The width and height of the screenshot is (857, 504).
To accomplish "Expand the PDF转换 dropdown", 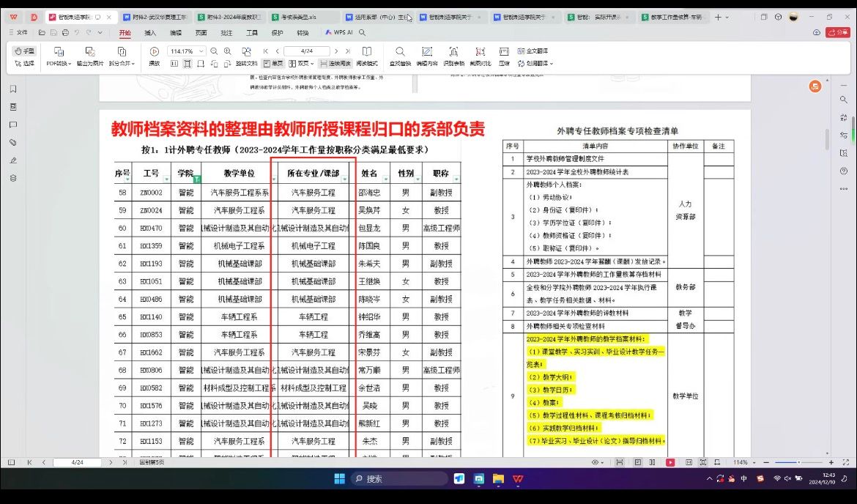I will tap(59, 64).
